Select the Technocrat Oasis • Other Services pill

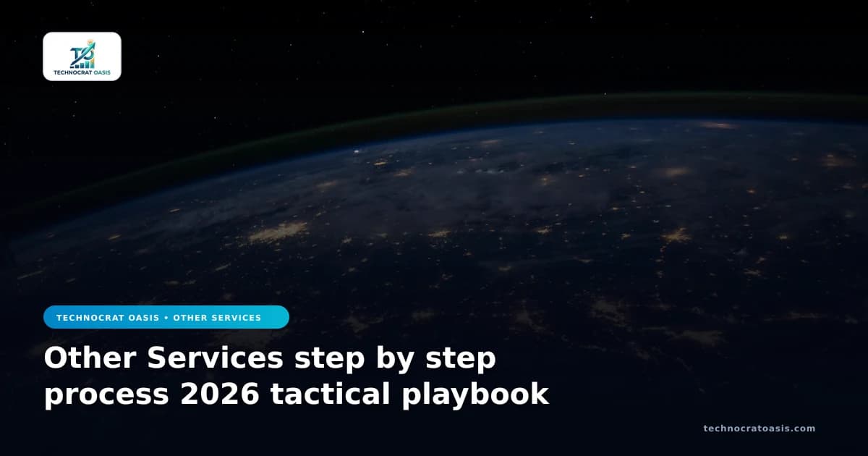(x=166, y=317)
